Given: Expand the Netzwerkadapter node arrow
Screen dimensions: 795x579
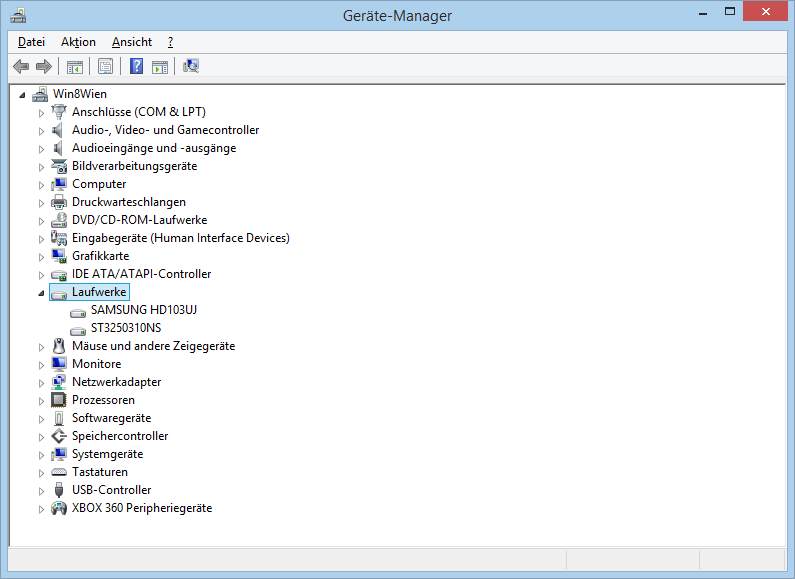Looking at the screenshot, I should click(41, 383).
